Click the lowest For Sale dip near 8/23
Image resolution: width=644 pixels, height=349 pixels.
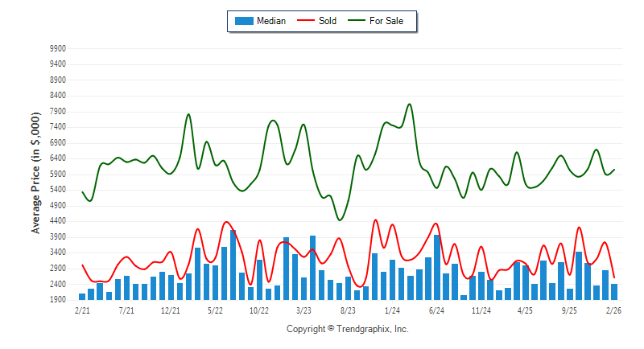pos(340,220)
